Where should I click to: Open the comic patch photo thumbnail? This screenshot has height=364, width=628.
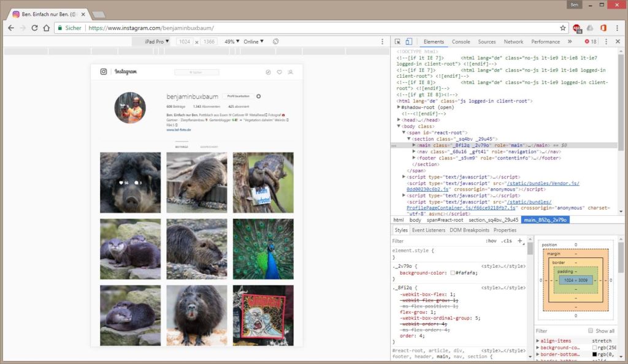tap(263, 315)
